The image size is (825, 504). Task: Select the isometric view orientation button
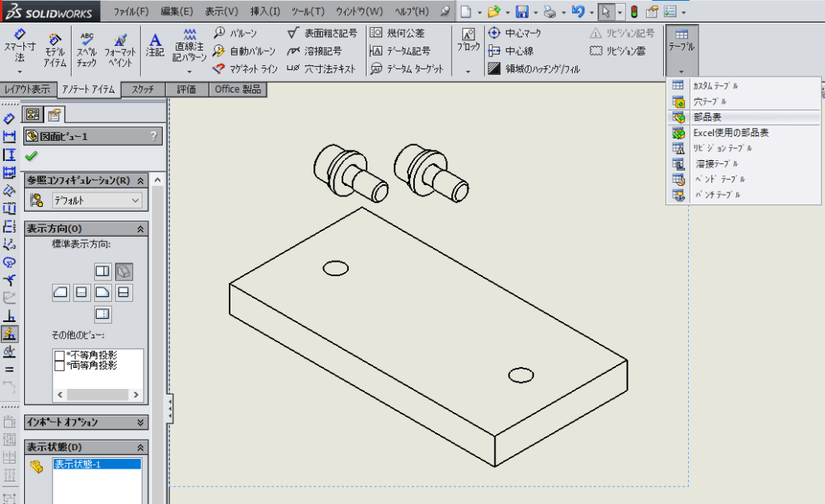[124, 271]
